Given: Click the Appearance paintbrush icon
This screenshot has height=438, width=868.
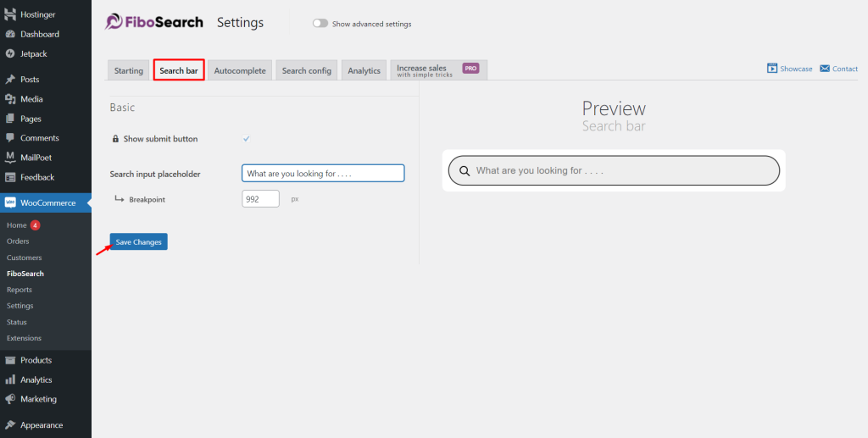Looking at the screenshot, I should [x=10, y=425].
